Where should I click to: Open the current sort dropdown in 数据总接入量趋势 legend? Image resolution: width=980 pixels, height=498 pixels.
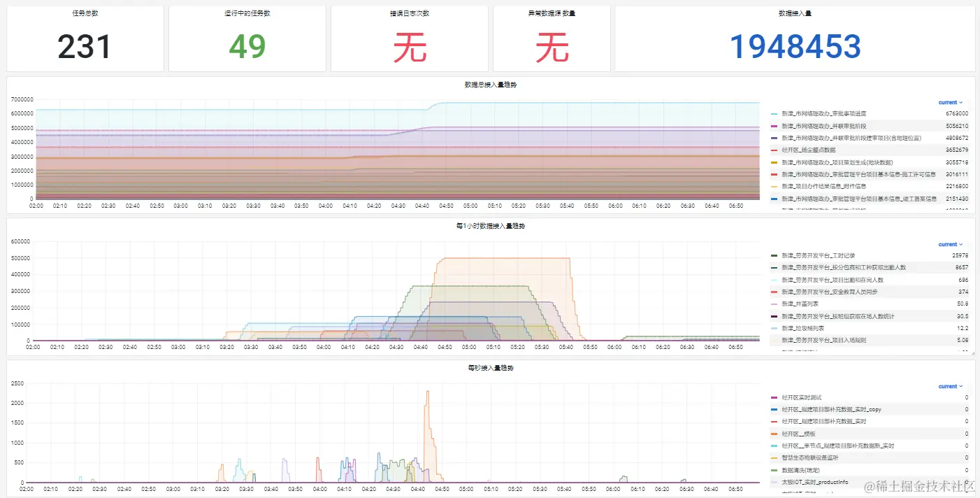point(949,101)
